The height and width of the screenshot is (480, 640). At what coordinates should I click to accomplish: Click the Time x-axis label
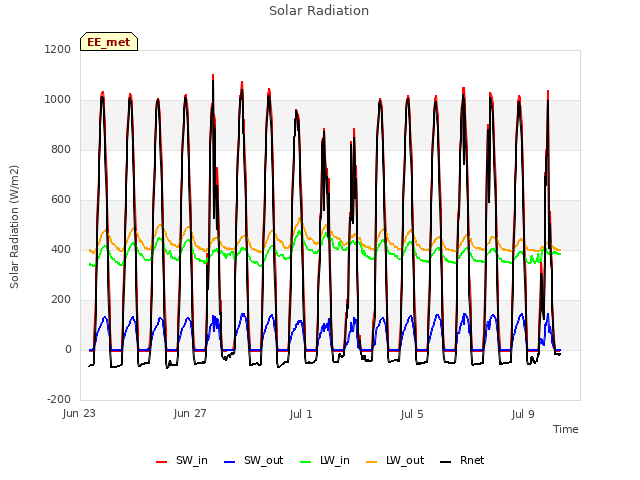(x=566, y=429)
